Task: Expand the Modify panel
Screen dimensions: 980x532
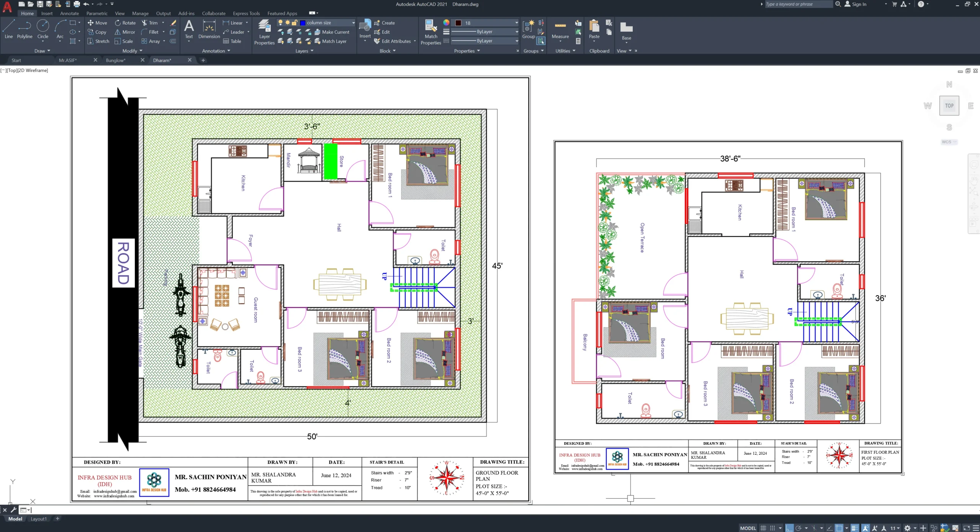Action: pos(132,51)
